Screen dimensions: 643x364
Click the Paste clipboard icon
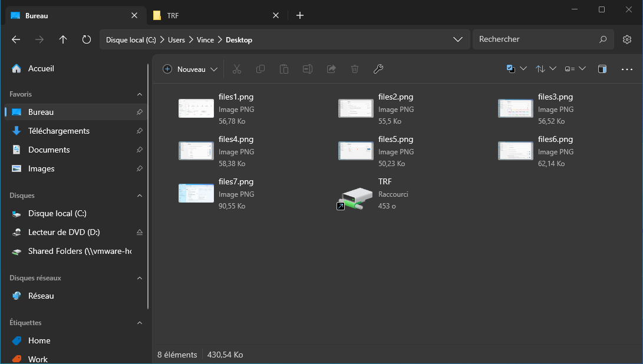point(284,69)
